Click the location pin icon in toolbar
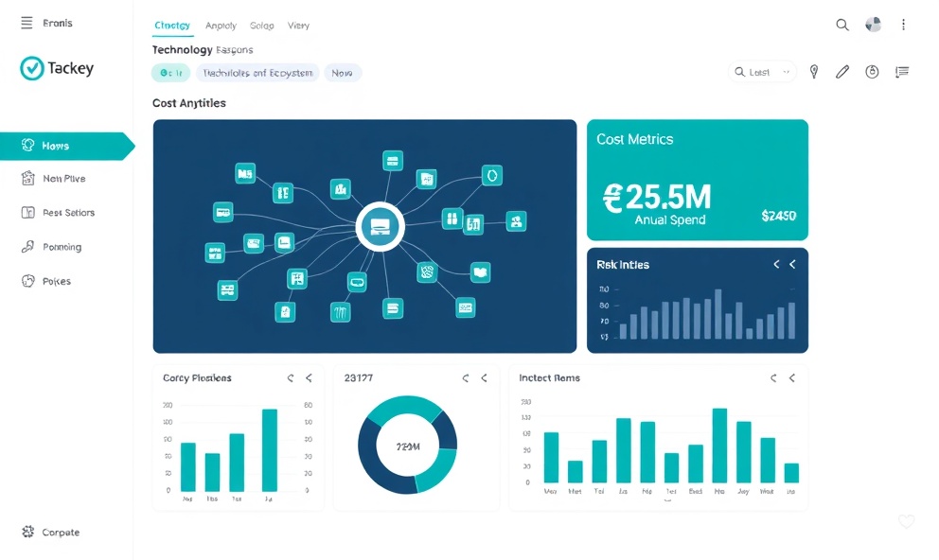This screenshot has height=560, width=939. point(813,71)
